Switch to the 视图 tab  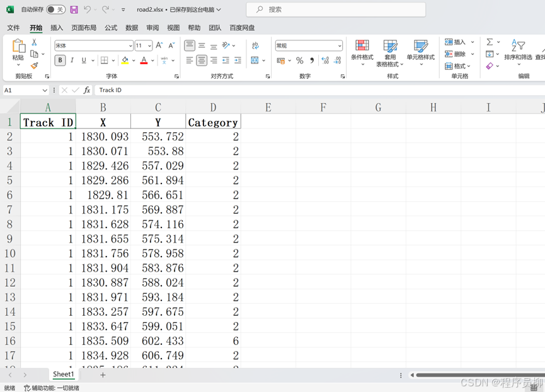pos(173,28)
